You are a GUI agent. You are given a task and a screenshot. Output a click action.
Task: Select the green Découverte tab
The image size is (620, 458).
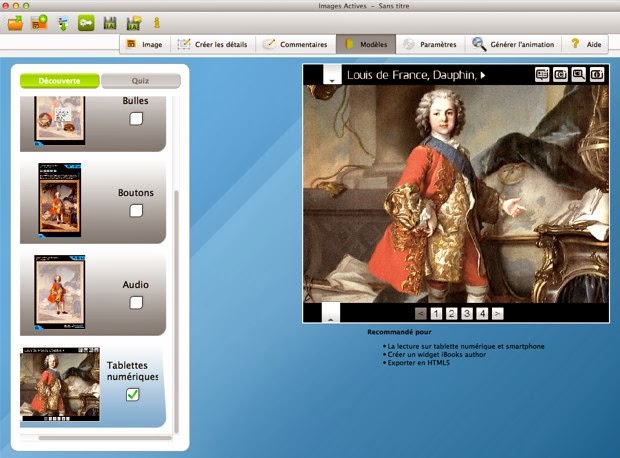click(60, 81)
